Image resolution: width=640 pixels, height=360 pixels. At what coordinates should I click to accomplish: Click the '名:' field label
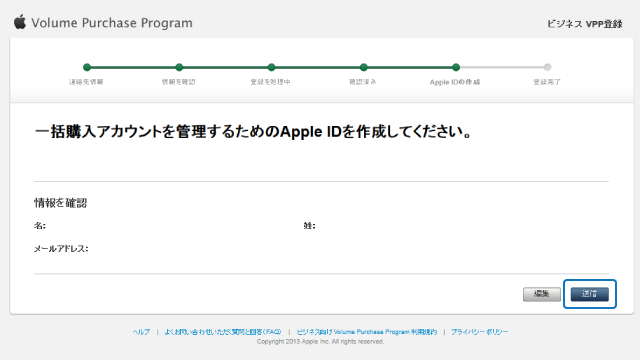pos(40,226)
